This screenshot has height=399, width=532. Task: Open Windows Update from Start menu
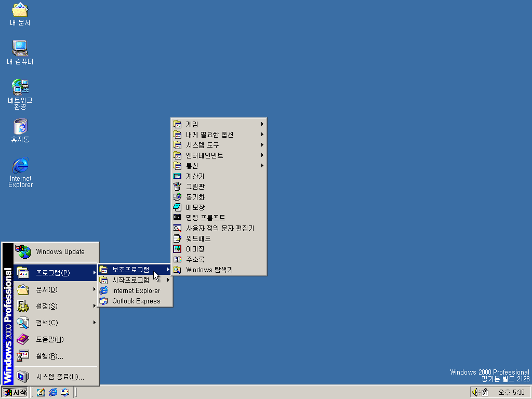tap(56, 252)
